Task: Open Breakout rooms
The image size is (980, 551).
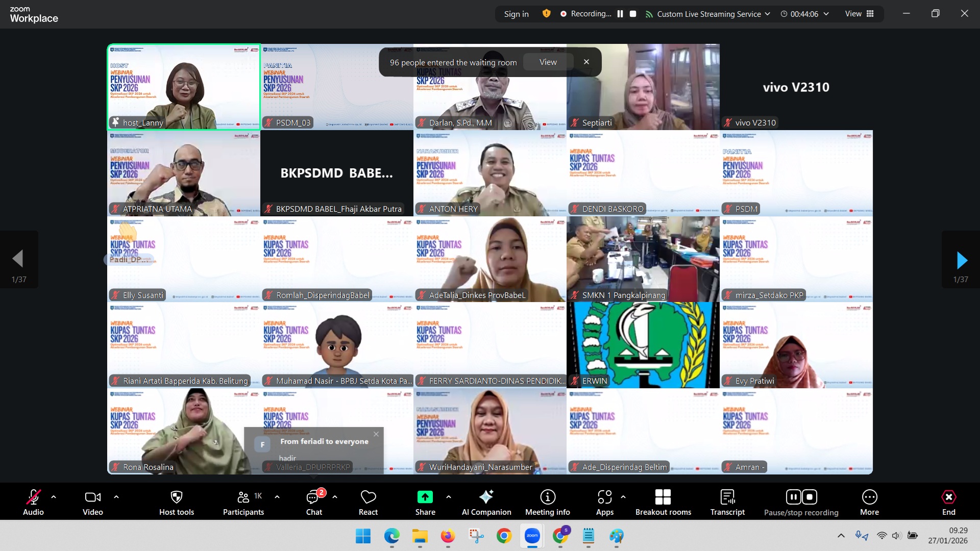Action: [663, 497]
